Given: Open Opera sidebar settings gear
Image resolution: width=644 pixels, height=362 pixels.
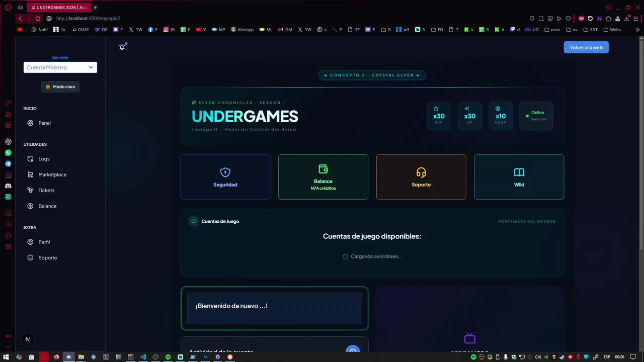Looking at the screenshot, I should pos(8,247).
